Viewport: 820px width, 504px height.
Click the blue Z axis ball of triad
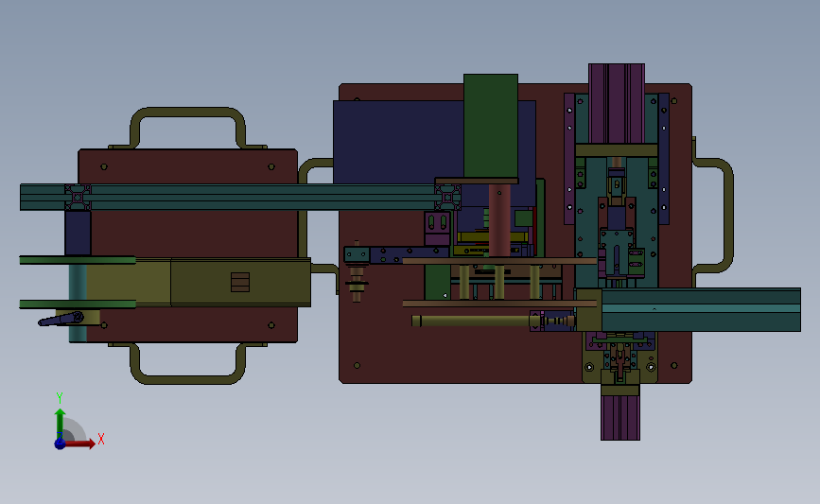click(60, 443)
